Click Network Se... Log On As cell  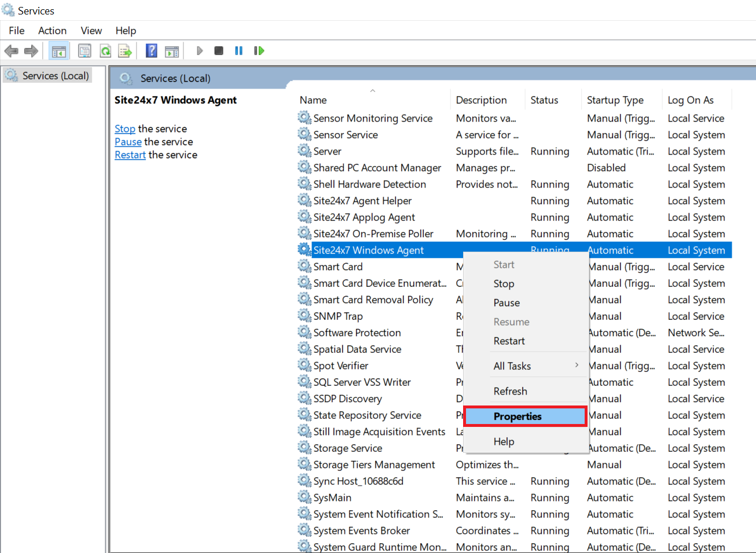(x=696, y=333)
